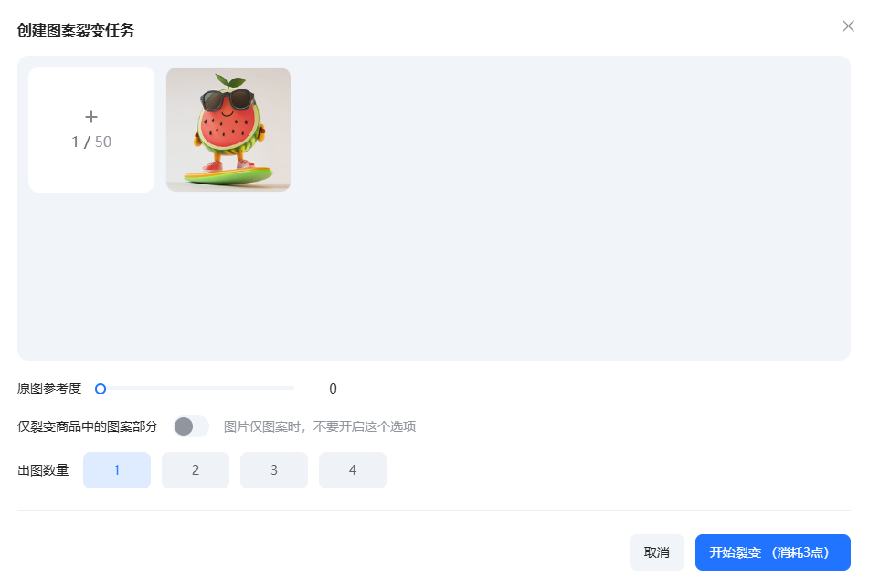This screenshot has height=588, width=869.
Task: Set 出图数量 to 1
Action: 117,470
